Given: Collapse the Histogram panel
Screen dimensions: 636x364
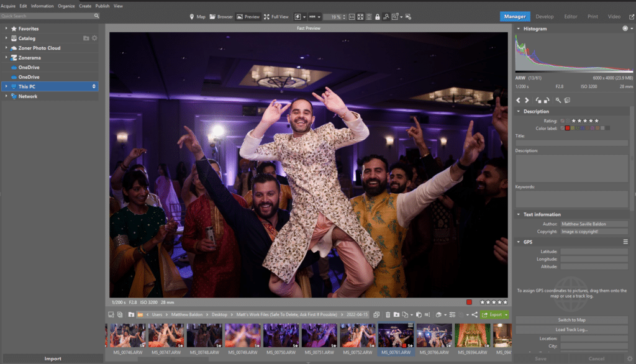Looking at the screenshot, I should [519, 29].
